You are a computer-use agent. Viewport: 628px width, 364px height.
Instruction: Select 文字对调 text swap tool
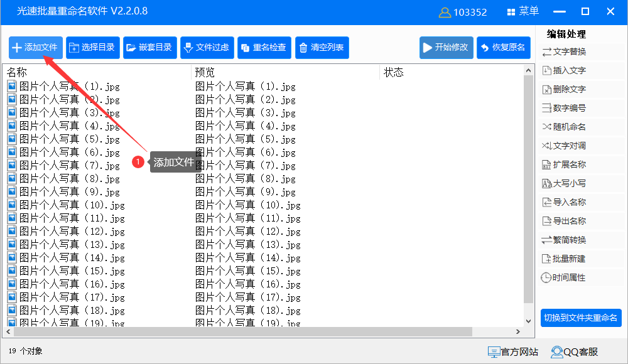coord(564,146)
